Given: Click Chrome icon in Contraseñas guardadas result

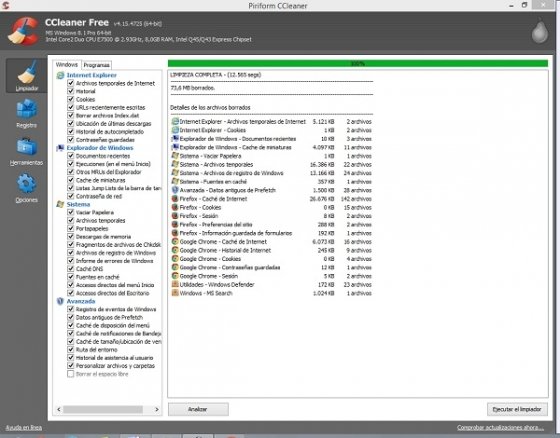Looking at the screenshot, I should click(175, 267).
